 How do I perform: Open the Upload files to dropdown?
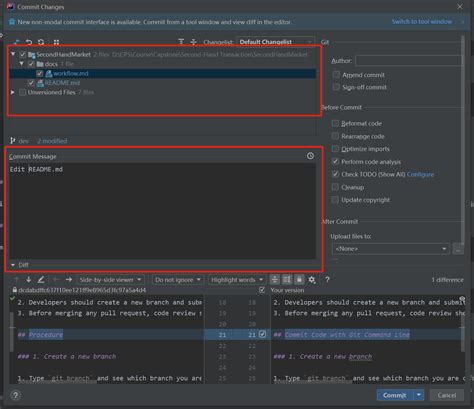[390, 249]
